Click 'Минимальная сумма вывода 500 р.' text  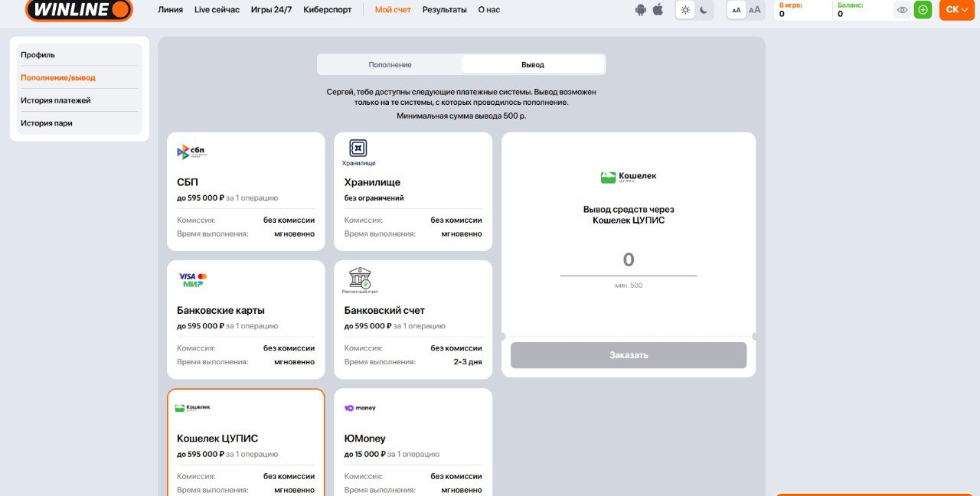pos(462,116)
